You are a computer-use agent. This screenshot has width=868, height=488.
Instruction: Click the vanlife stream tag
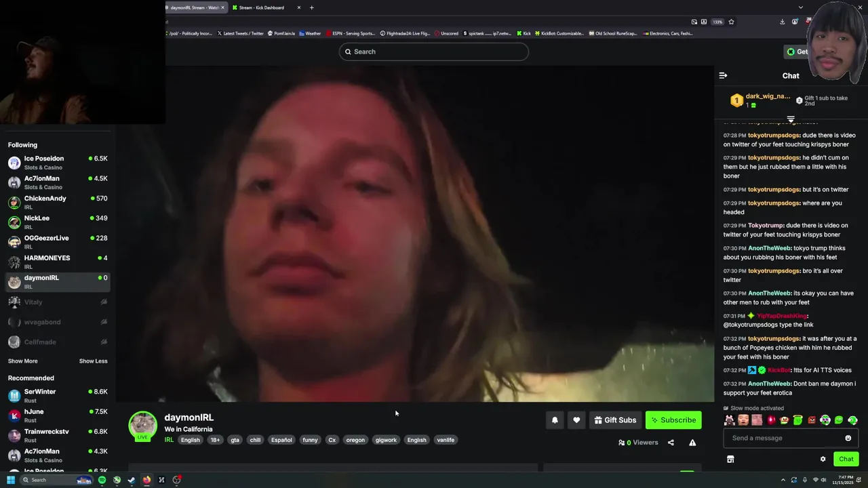[x=446, y=440]
